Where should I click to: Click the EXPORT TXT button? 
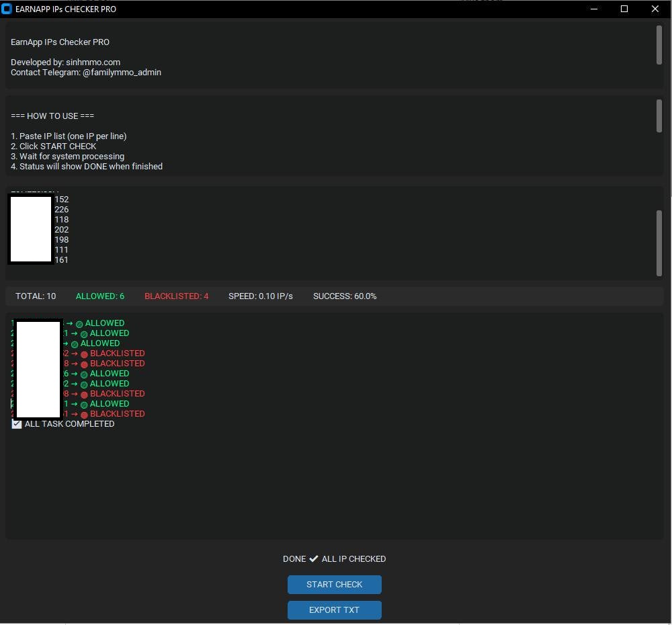point(334,610)
